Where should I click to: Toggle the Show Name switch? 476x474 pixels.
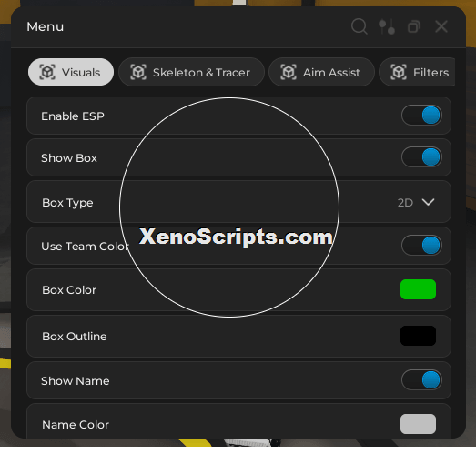421,380
